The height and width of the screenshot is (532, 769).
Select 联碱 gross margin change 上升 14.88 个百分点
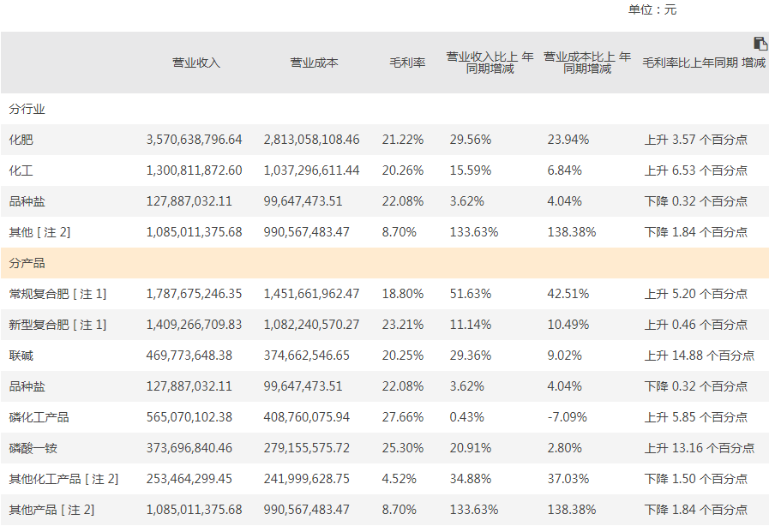[699, 356]
